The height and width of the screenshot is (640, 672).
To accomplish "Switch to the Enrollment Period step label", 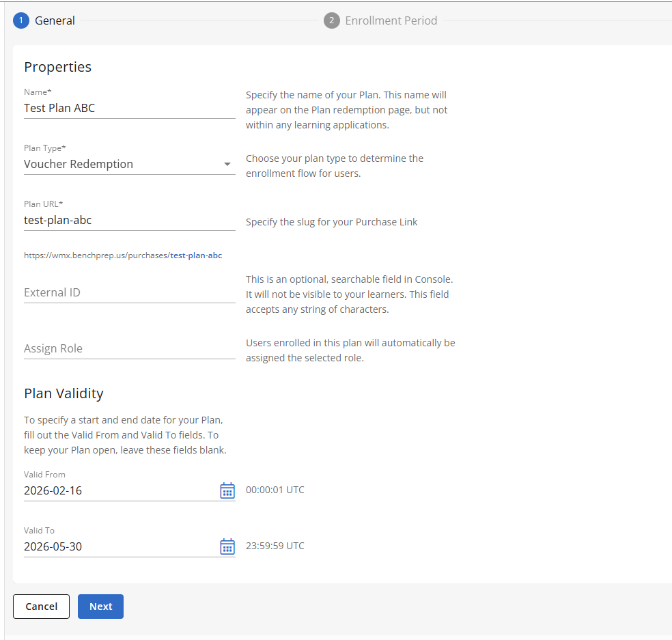I will (x=391, y=20).
